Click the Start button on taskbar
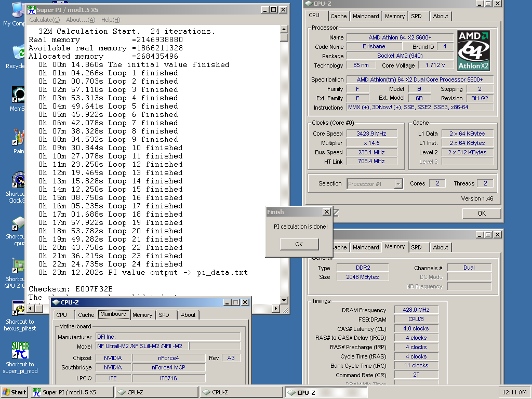532x399 pixels. pyautogui.click(x=14, y=392)
